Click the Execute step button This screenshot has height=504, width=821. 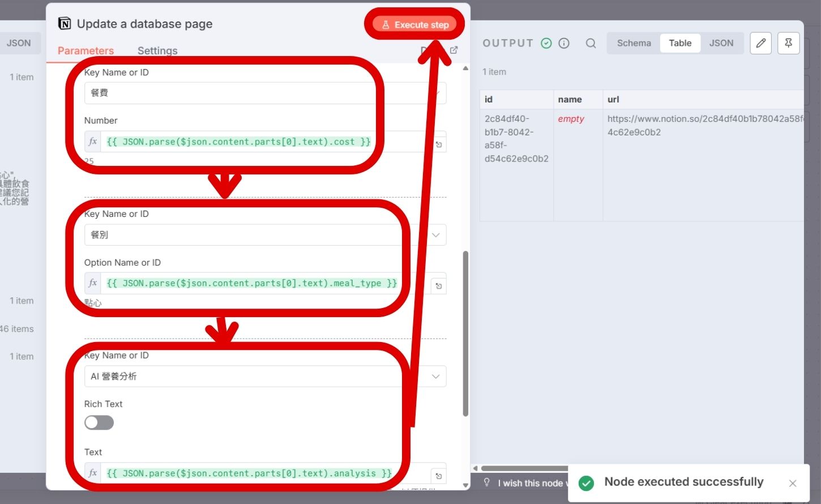tap(415, 24)
